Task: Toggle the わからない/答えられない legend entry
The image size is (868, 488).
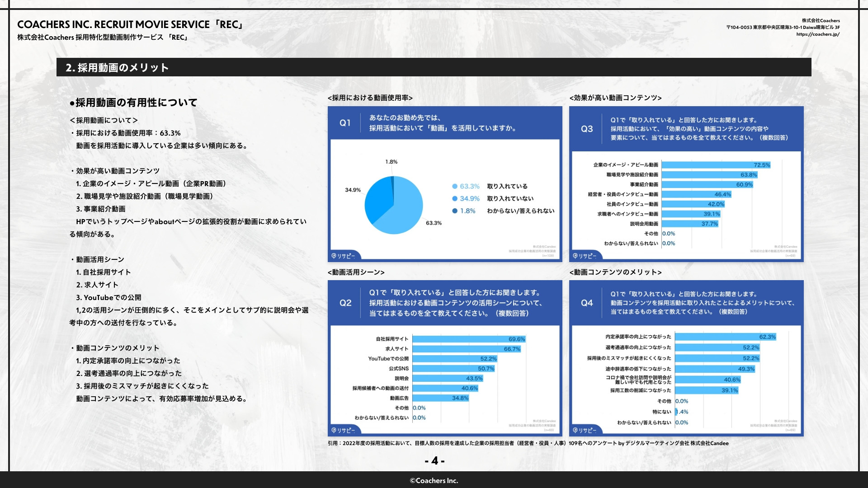Action: tap(520, 211)
